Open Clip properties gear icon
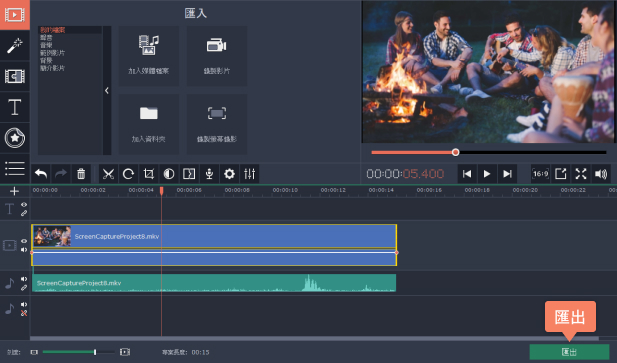The image size is (617, 363). pyautogui.click(x=229, y=174)
